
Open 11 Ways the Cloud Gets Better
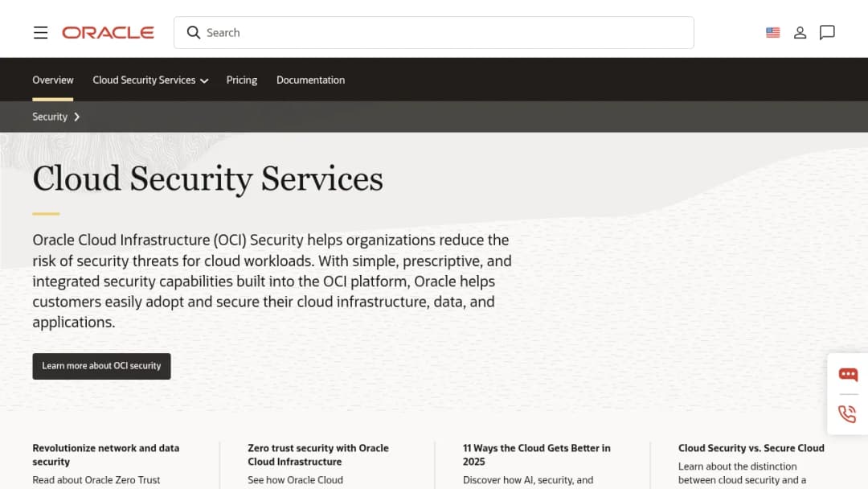click(x=536, y=454)
